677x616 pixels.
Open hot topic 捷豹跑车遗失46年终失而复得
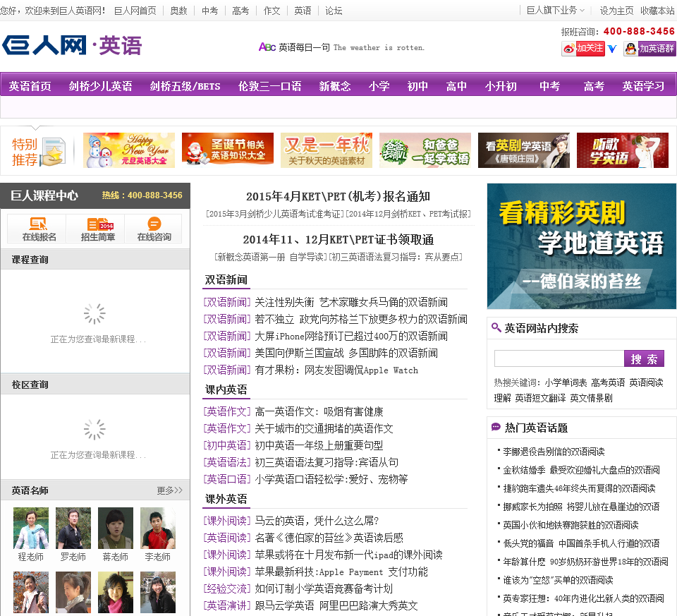(580, 488)
